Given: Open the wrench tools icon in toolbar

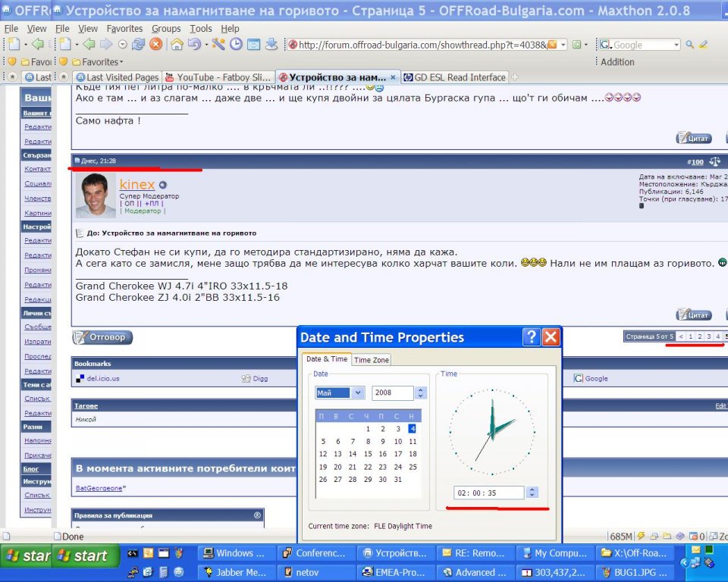Looking at the screenshot, I should (218, 45).
